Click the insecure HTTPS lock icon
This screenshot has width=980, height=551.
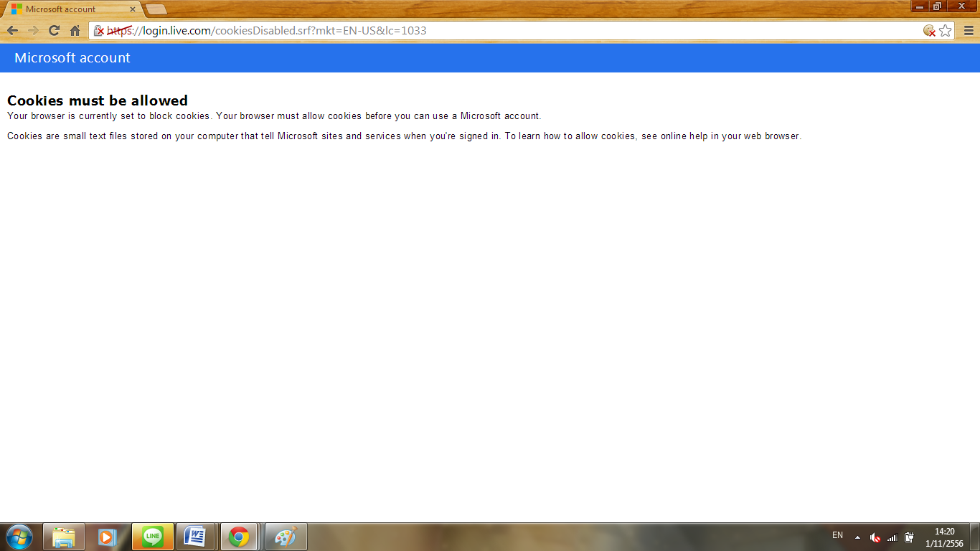pyautogui.click(x=100, y=31)
